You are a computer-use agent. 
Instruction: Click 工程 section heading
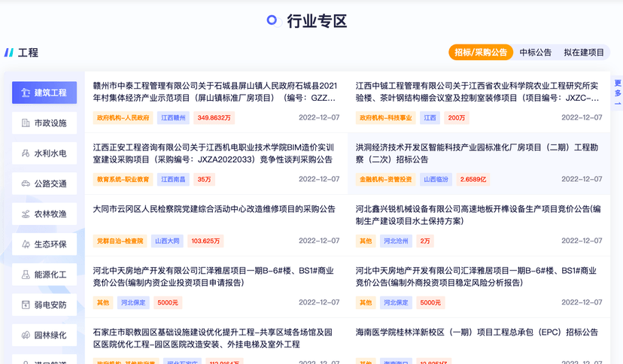28,53
